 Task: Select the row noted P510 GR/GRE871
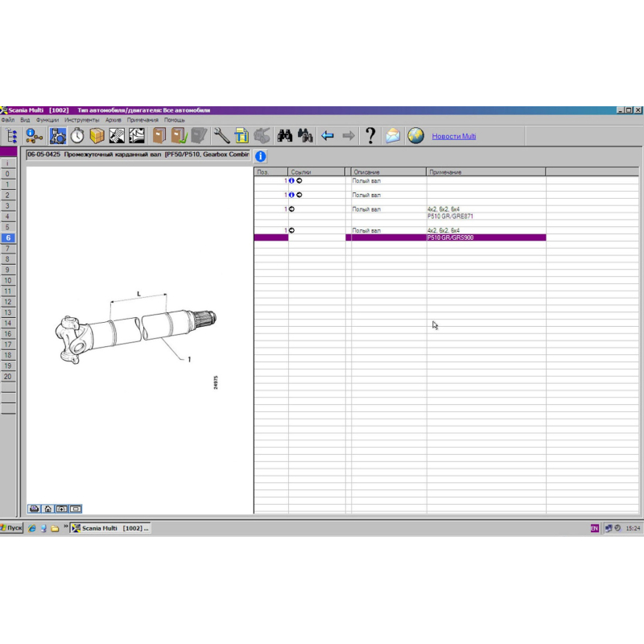click(450, 217)
